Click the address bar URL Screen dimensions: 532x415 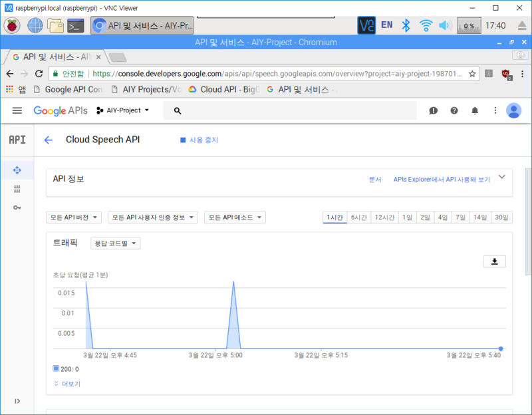point(277,74)
